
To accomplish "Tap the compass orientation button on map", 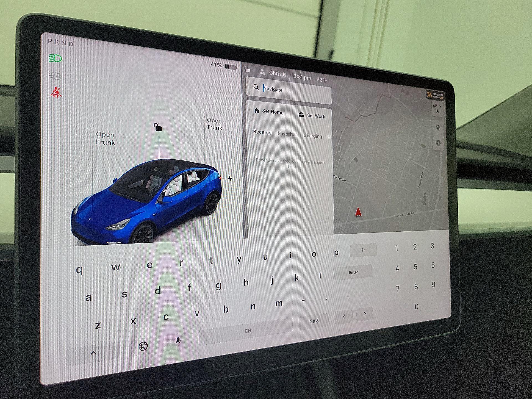I will 438,109.
